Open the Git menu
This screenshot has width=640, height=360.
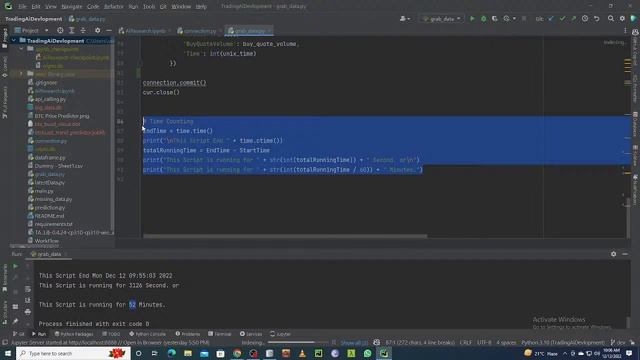(x=163, y=7)
